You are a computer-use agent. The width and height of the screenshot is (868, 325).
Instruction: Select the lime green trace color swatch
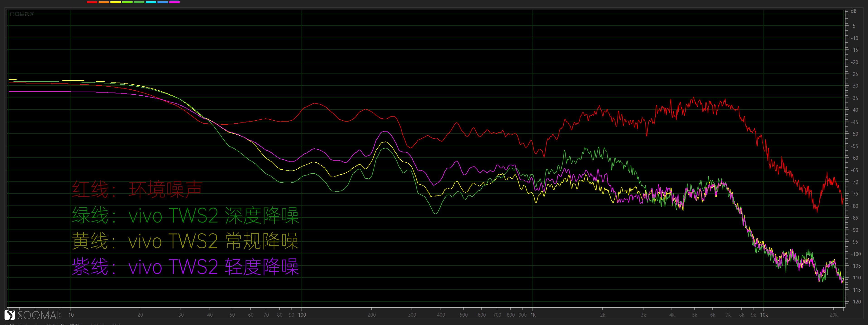[x=127, y=2]
